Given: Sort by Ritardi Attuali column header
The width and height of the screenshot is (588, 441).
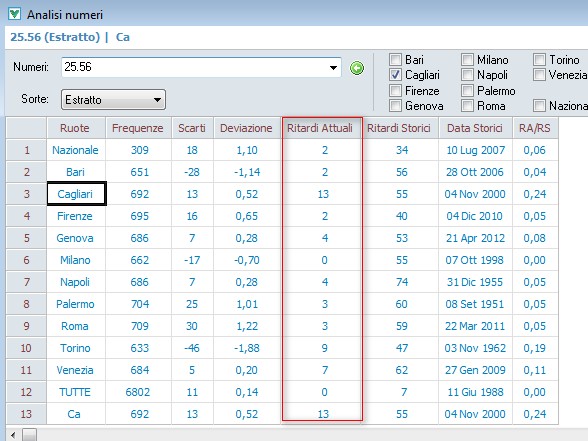Looking at the screenshot, I should pos(320,128).
